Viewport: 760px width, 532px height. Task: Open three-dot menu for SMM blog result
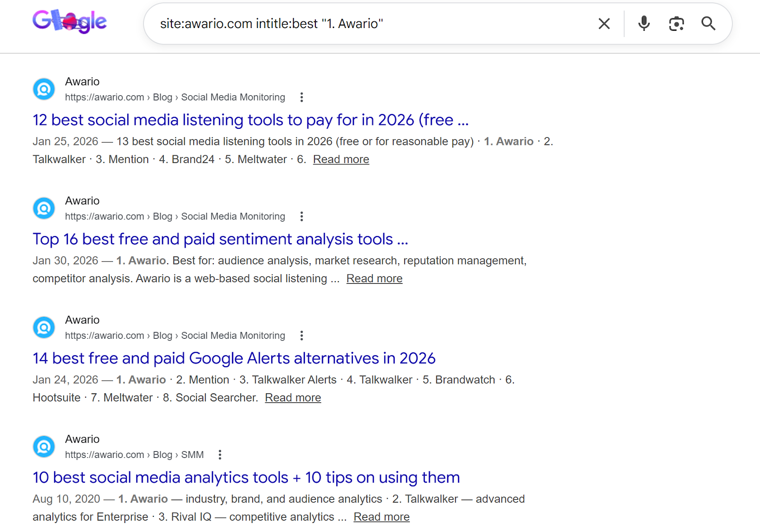tap(219, 455)
